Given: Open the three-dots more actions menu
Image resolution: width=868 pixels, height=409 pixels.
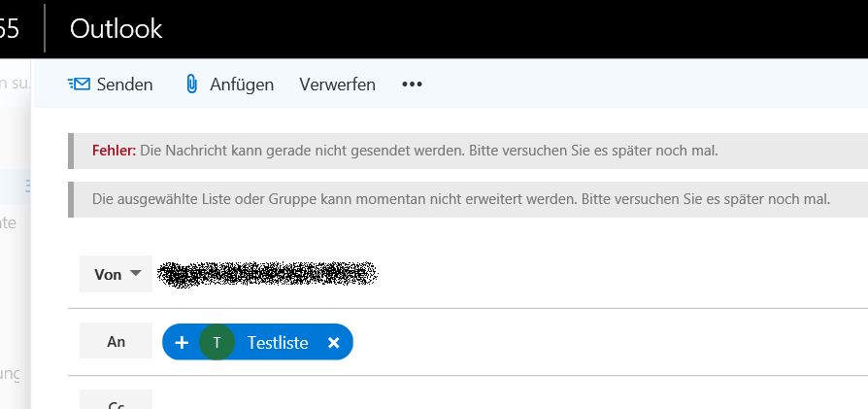Looking at the screenshot, I should [412, 85].
